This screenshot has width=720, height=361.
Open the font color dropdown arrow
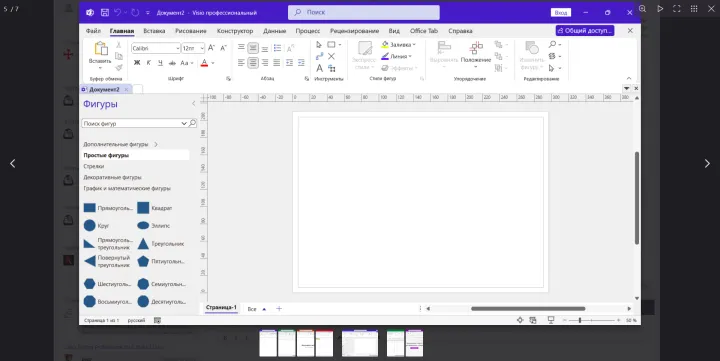point(213,63)
